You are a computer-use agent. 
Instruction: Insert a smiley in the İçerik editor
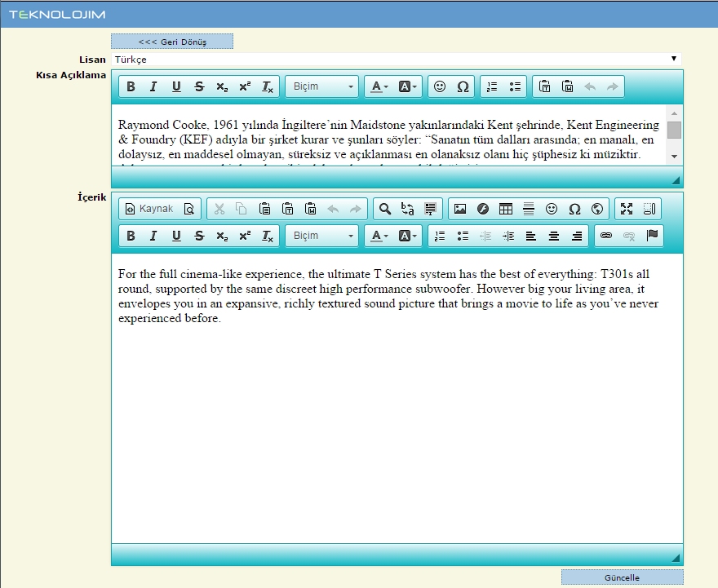(552, 209)
